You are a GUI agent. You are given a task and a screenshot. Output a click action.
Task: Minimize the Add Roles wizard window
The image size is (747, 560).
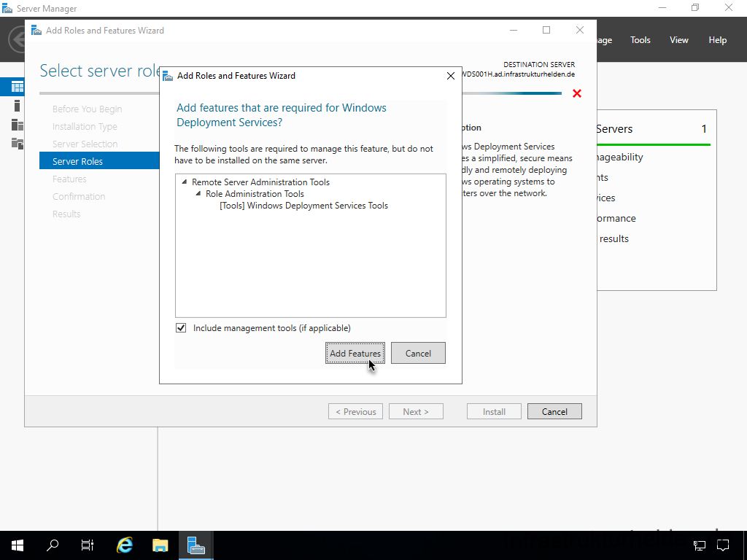pyautogui.click(x=514, y=30)
